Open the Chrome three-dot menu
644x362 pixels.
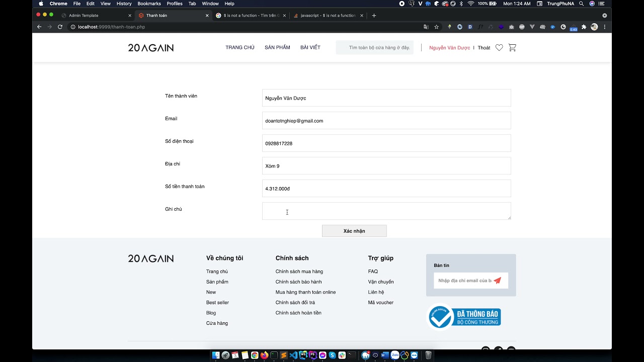[605, 27]
